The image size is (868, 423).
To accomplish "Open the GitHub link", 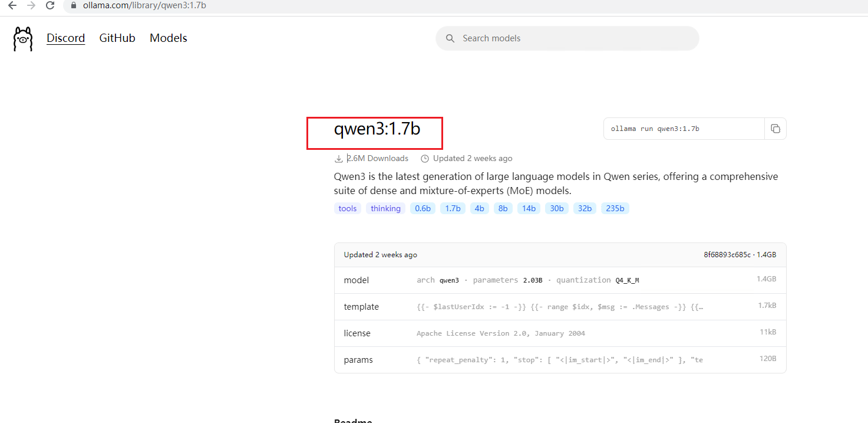I will (117, 38).
